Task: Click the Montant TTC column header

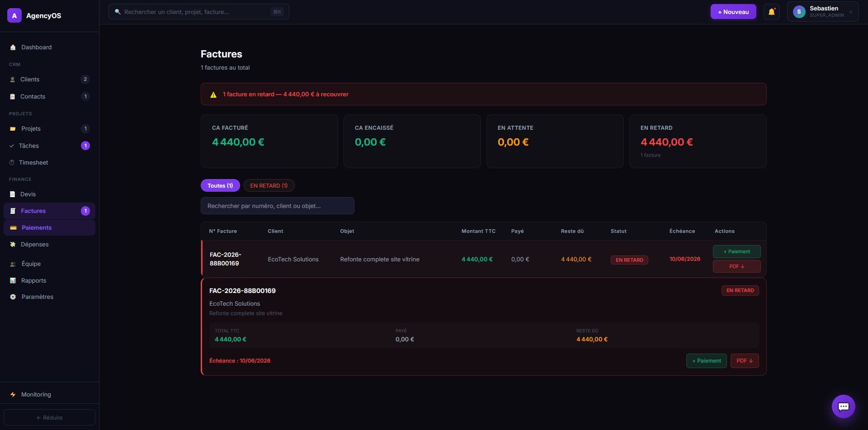Action: coord(478,231)
